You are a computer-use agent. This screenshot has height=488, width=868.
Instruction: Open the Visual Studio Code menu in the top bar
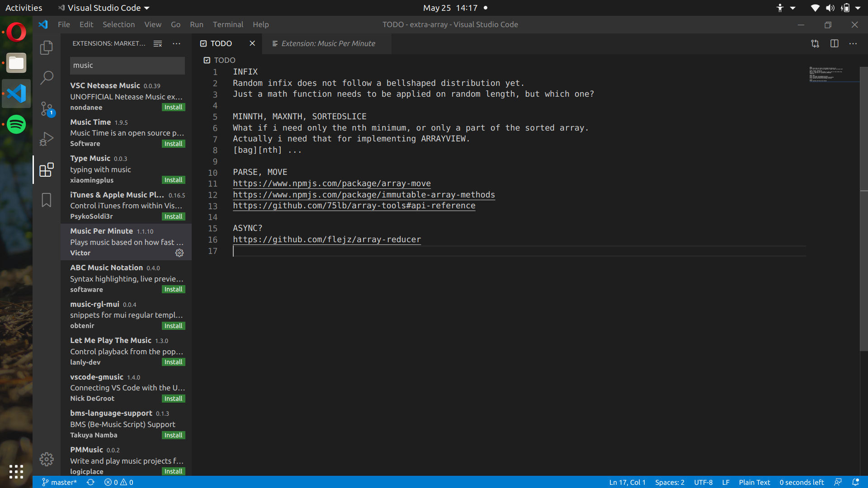point(103,8)
